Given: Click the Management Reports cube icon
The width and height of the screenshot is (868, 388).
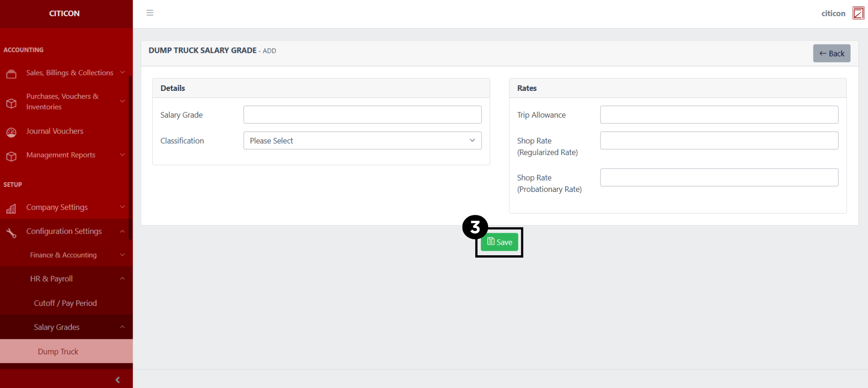Looking at the screenshot, I should [x=11, y=156].
